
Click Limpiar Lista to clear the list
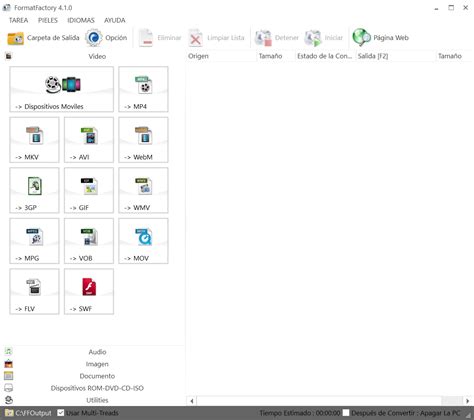pos(217,38)
